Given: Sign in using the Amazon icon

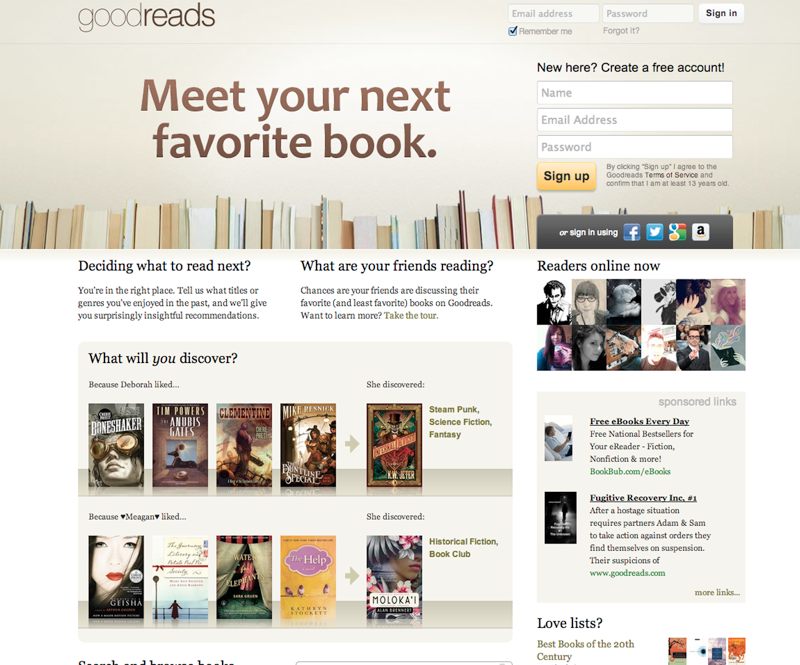Looking at the screenshot, I should pyautogui.click(x=701, y=232).
